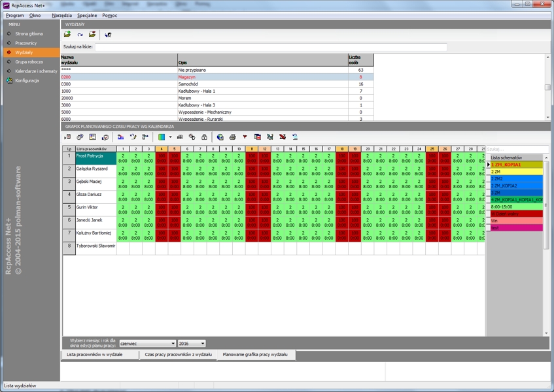Open the Narzędzia menu

coord(62,15)
